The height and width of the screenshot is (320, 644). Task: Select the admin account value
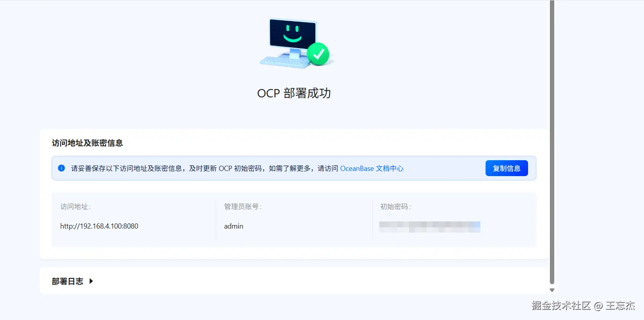tap(233, 226)
